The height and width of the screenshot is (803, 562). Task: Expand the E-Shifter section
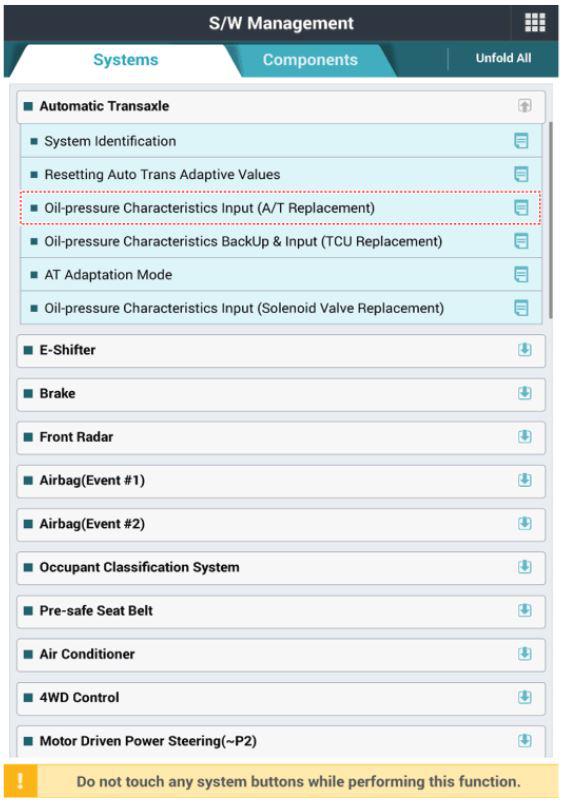(x=525, y=350)
